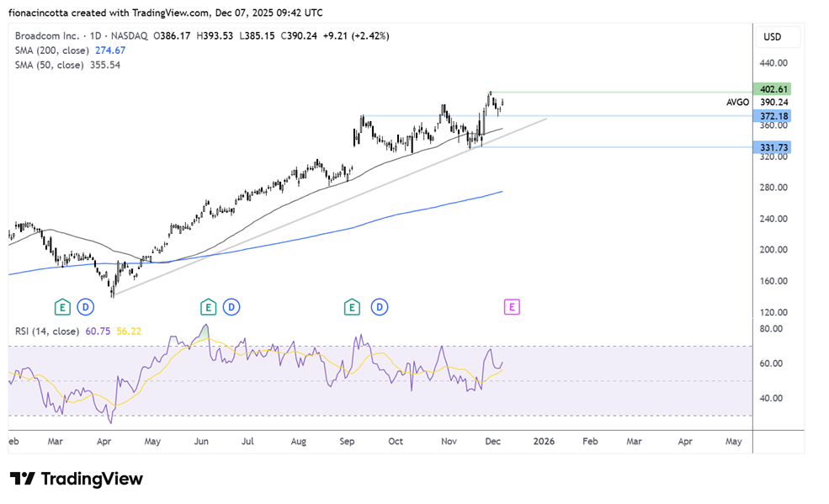Click the 372.18 blue price label

pos(772,116)
